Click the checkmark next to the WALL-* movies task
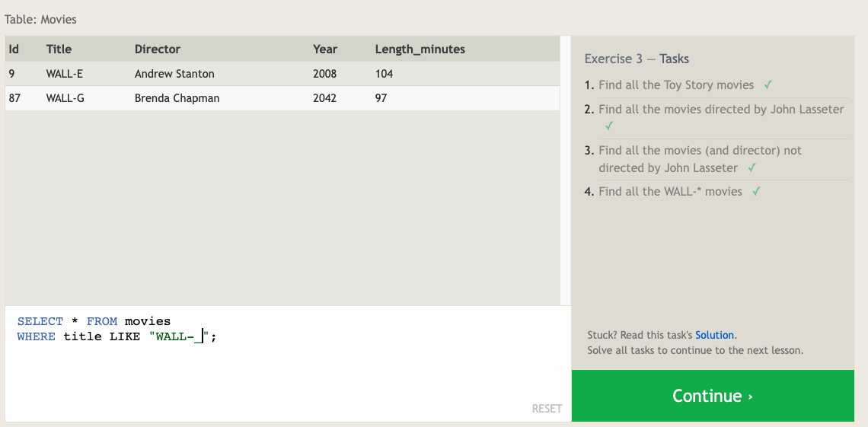868x427 pixels. coord(756,192)
